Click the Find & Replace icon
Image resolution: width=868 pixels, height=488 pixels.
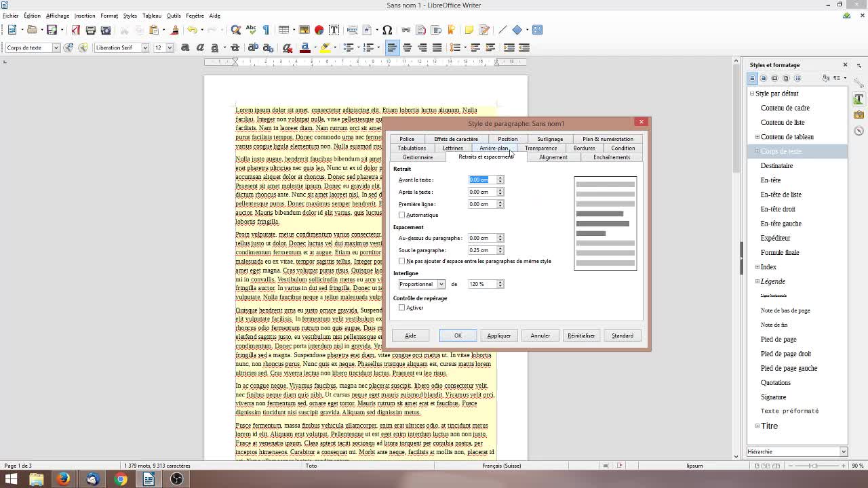(x=235, y=30)
